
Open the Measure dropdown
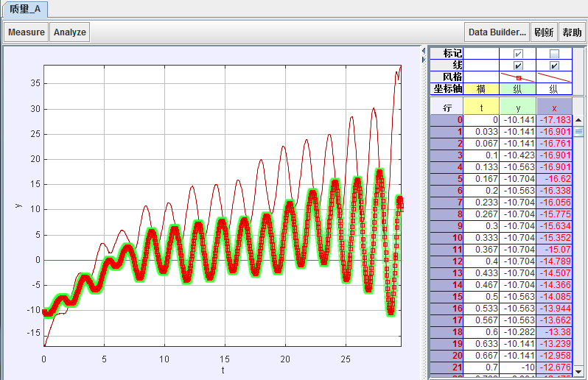coord(27,32)
